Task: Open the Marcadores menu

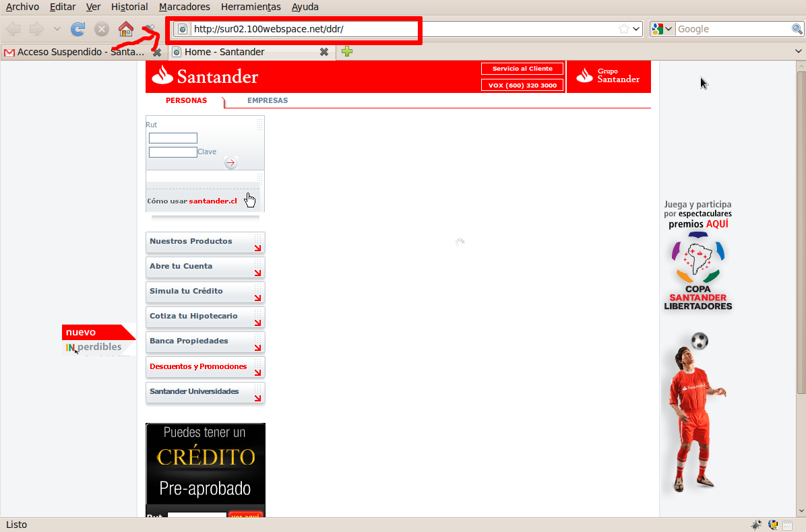Action: coord(185,7)
